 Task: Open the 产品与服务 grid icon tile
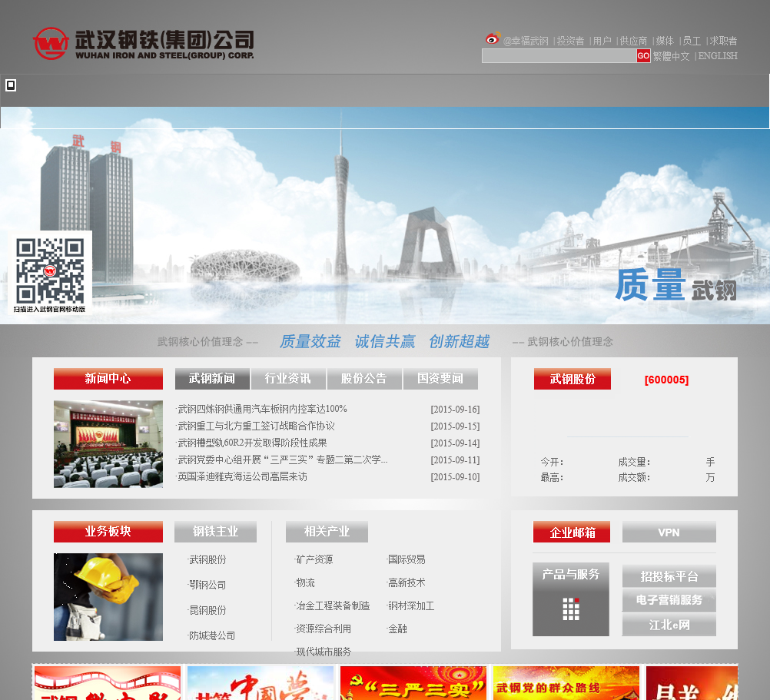571,599
